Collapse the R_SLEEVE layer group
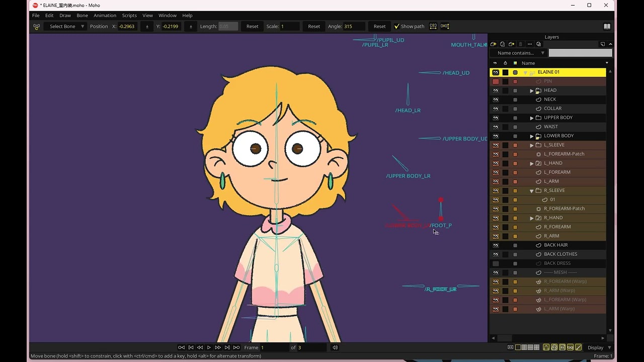The width and height of the screenshot is (644, 362). (x=532, y=191)
